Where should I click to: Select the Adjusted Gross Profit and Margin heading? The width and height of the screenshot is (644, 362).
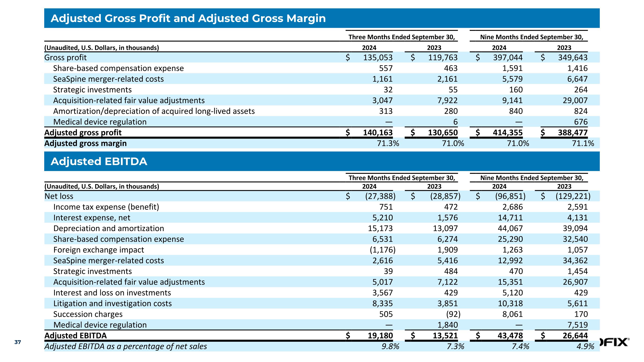[x=188, y=18]
